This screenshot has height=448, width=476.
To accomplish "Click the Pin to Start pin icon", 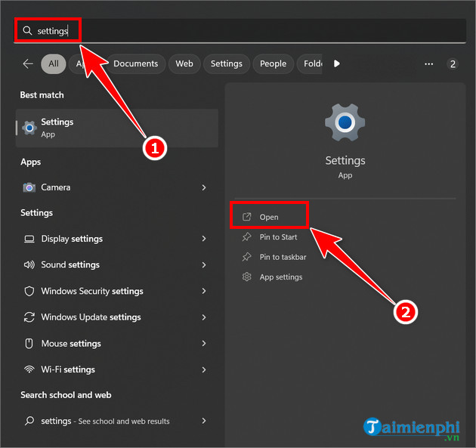I will 246,236.
